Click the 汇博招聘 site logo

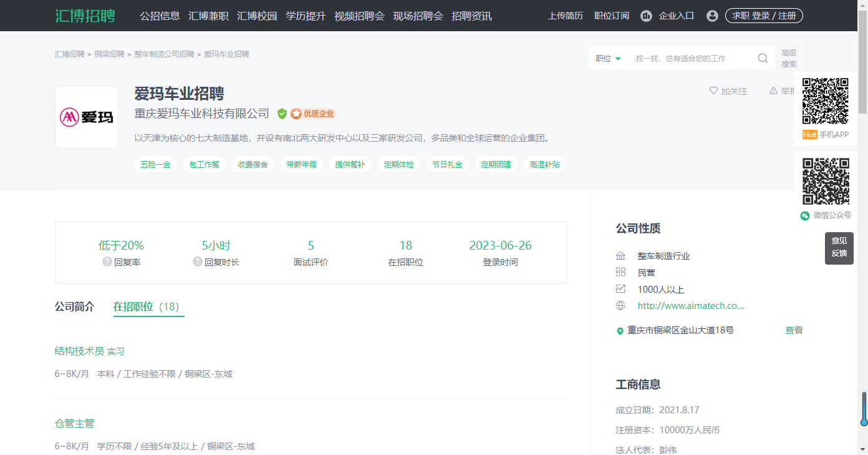coord(85,16)
